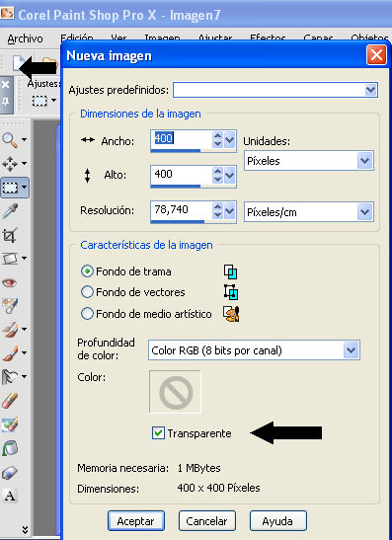Select the Red Eye tool
This screenshot has width=392, height=540.
pyautogui.click(x=9, y=282)
